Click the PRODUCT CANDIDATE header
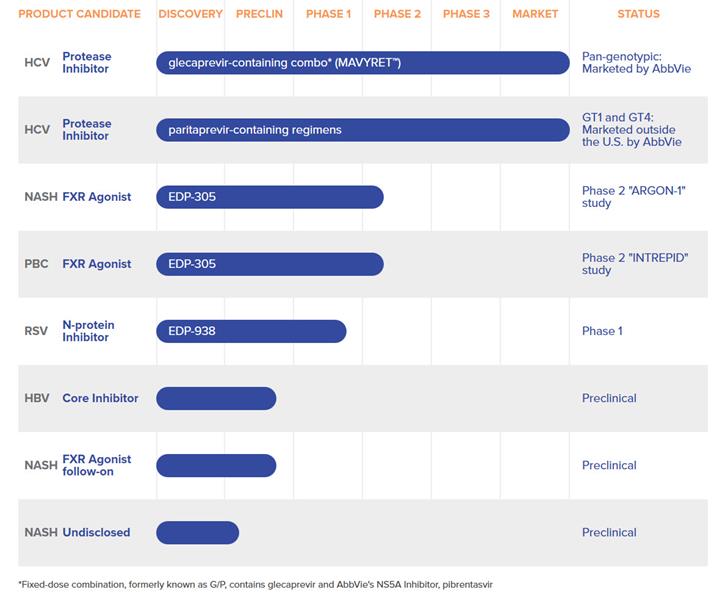 [x=79, y=14]
